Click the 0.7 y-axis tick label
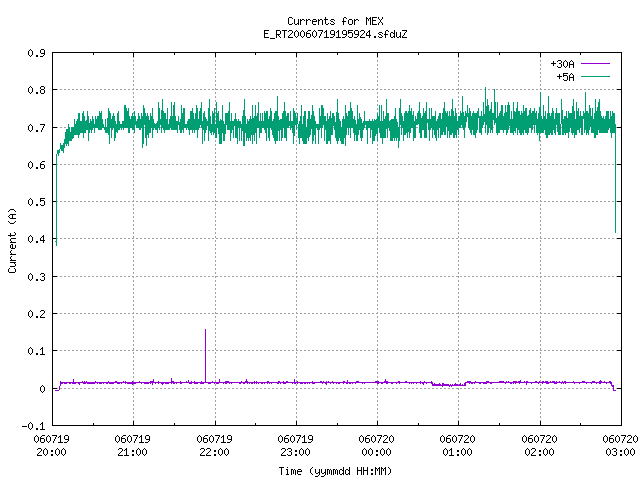Screen dimensions: 640x480 [x=36, y=128]
